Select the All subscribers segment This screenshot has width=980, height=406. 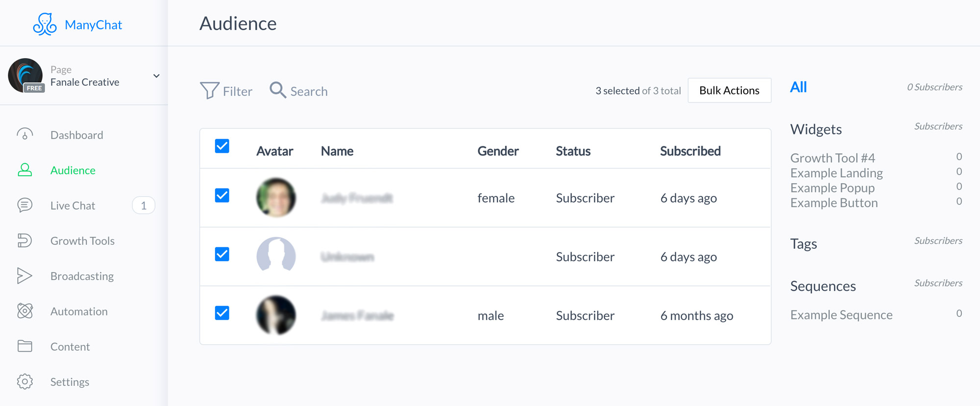click(x=798, y=87)
